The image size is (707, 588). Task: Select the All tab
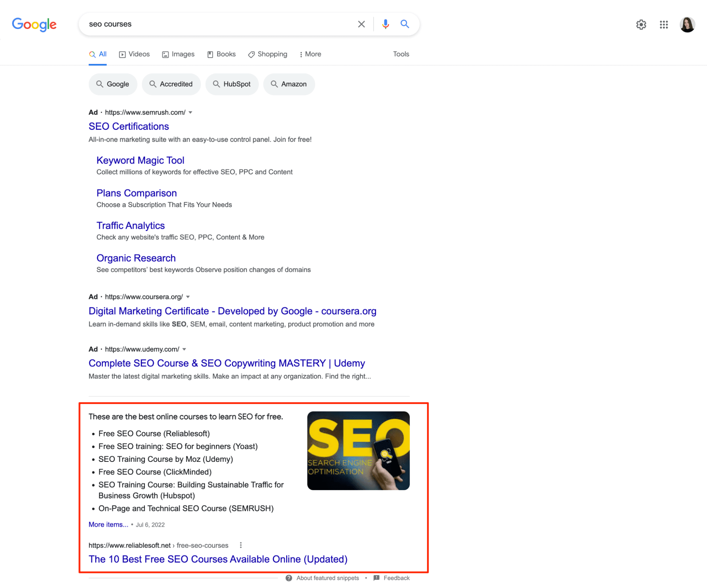click(x=98, y=54)
